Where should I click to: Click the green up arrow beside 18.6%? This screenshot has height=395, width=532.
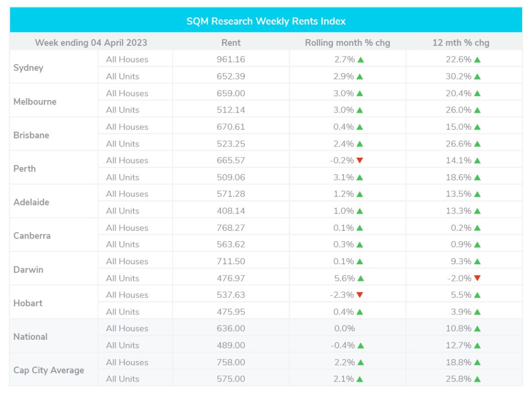[477, 178]
